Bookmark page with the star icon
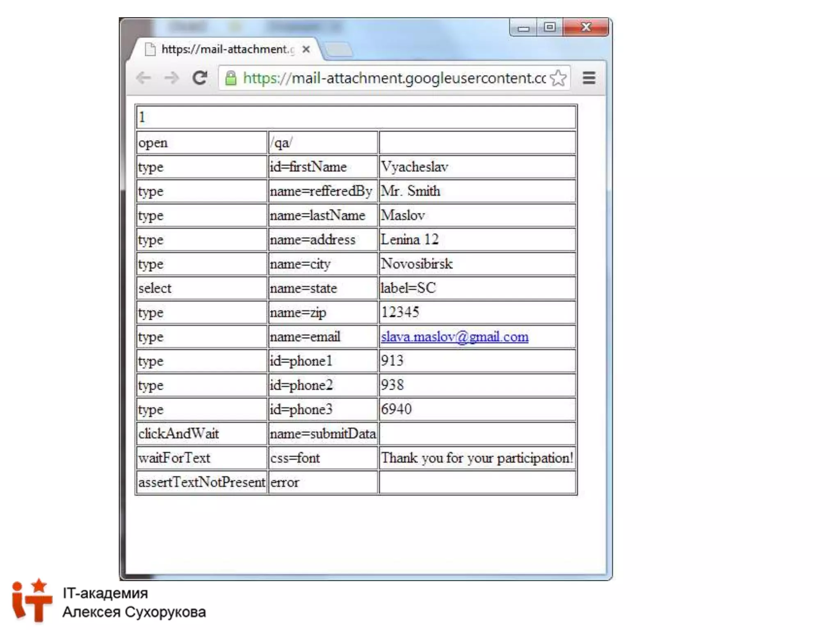The image size is (840, 630). pyautogui.click(x=558, y=78)
